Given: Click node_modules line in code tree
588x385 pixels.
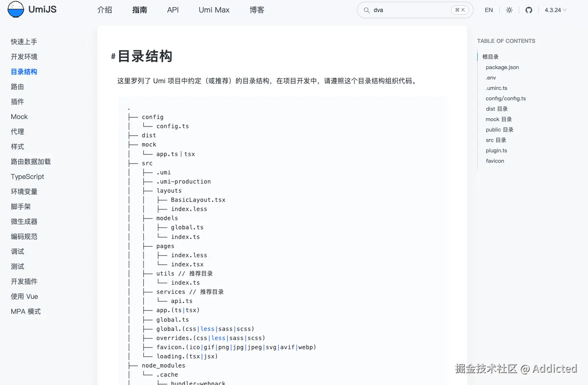Looking at the screenshot, I should pos(163,365).
